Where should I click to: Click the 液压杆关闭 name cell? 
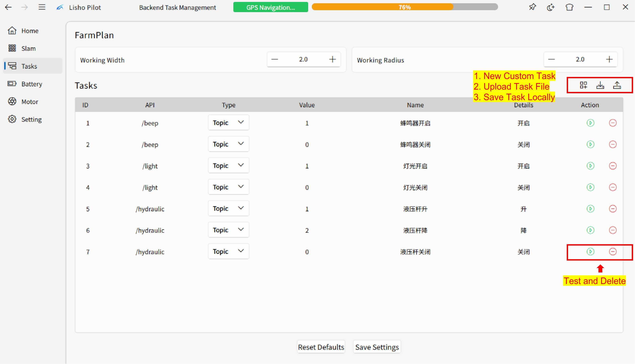tap(415, 252)
